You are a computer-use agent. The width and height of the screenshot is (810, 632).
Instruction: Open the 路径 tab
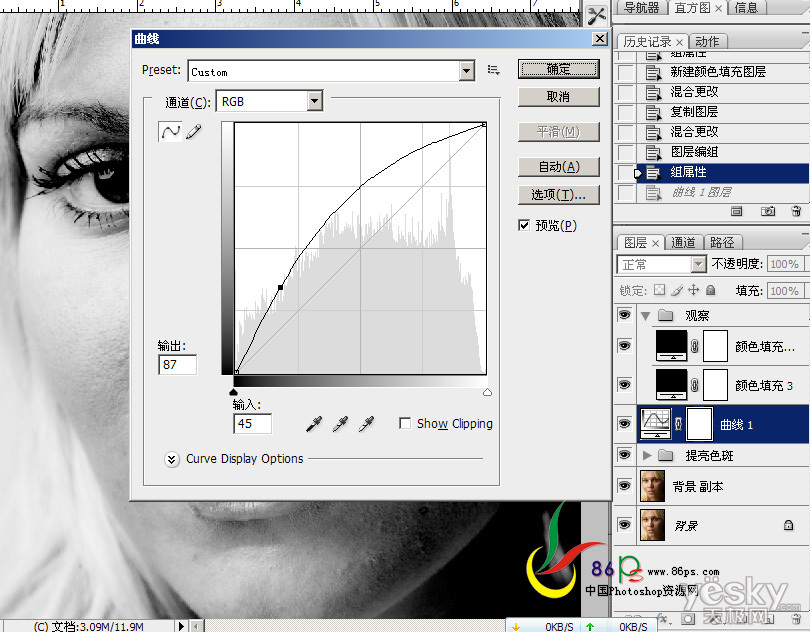tap(723, 242)
